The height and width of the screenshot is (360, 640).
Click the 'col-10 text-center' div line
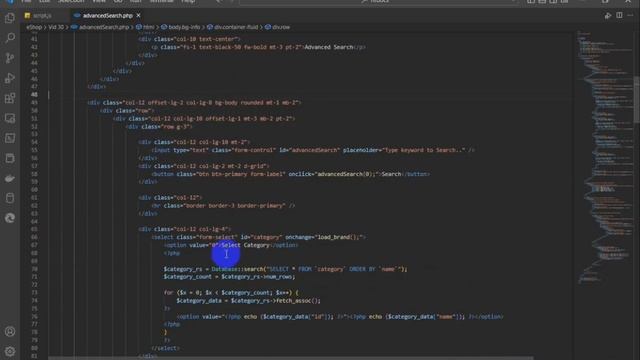[x=189, y=39]
